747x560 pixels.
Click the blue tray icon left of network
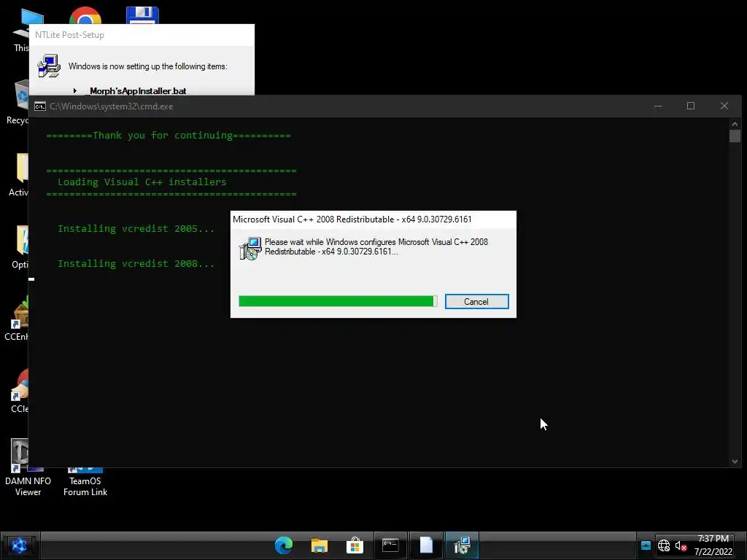pyautogui.click(x=646, y=545)
